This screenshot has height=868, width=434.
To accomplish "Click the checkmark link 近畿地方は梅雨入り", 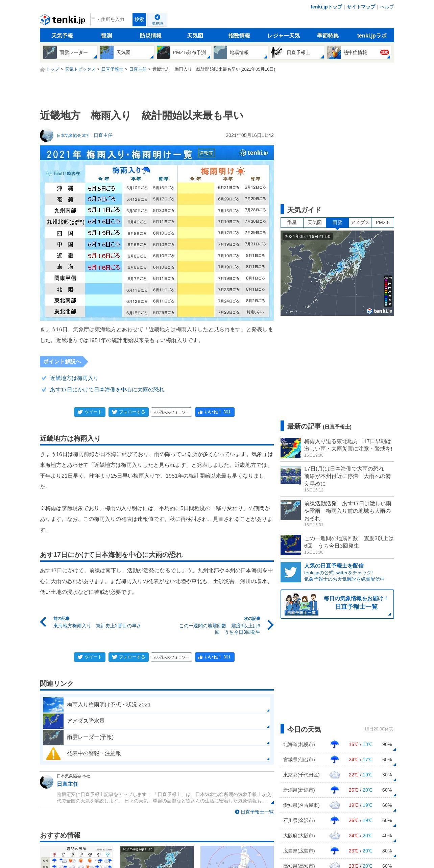I will [x=74, y=378].
